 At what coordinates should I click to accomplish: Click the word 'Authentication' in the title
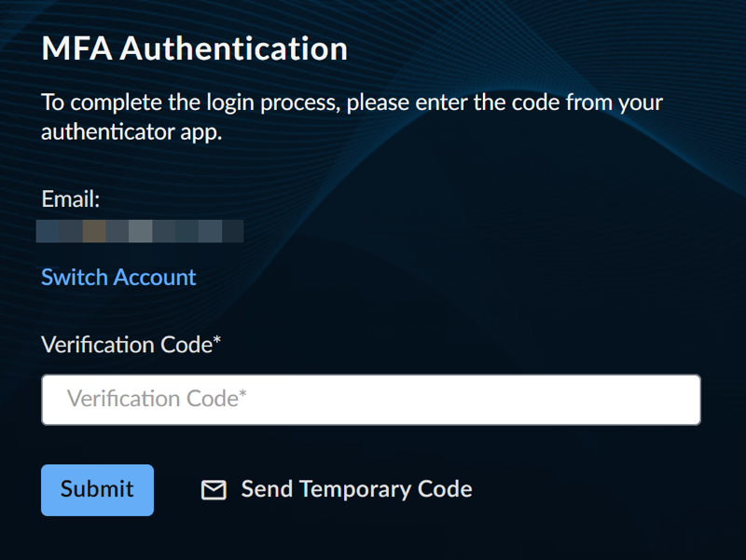tap(234, 48)
